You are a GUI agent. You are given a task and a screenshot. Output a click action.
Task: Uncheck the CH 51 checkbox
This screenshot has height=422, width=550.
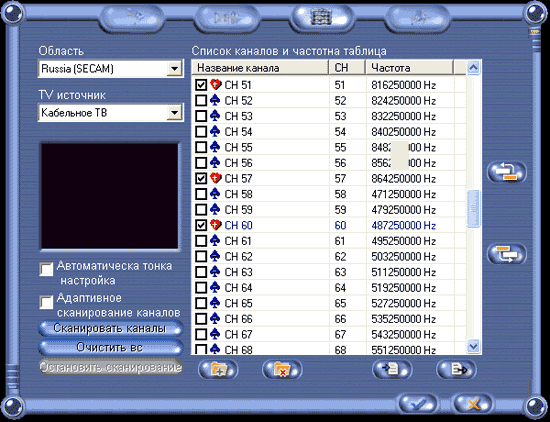(x=201, y=85)
